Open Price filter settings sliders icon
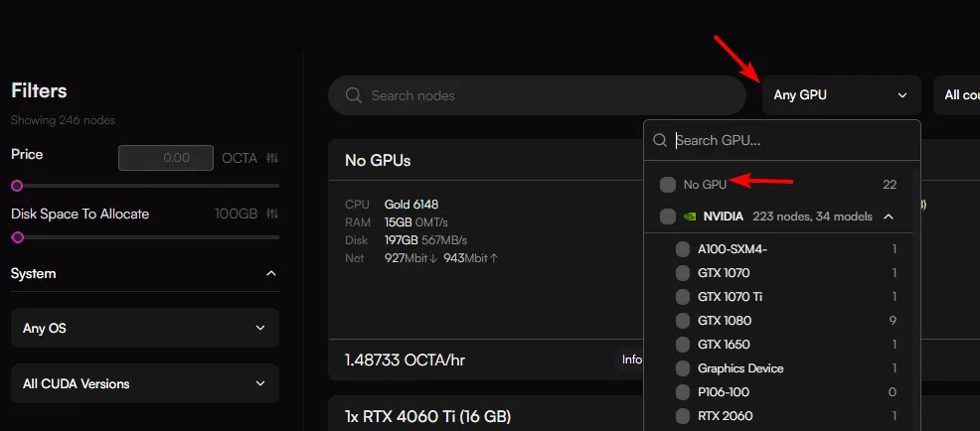 (272, 158)
